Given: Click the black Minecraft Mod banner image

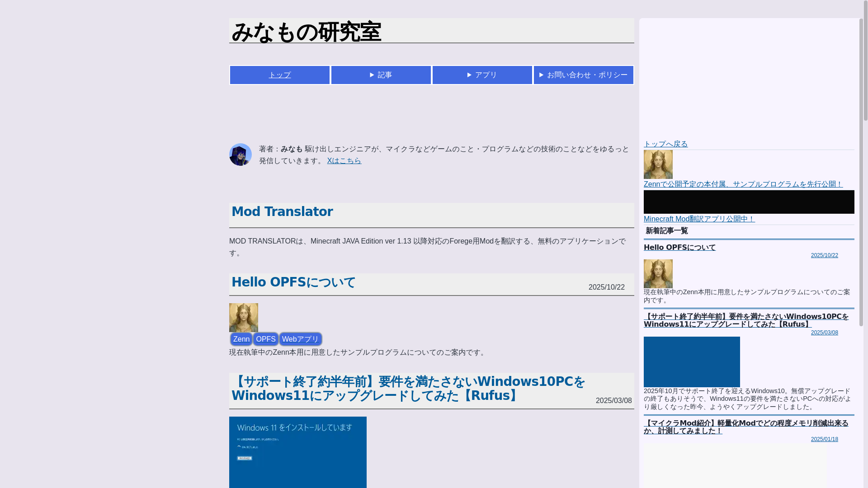Looking at the screenshot, I should pos(749,202).
